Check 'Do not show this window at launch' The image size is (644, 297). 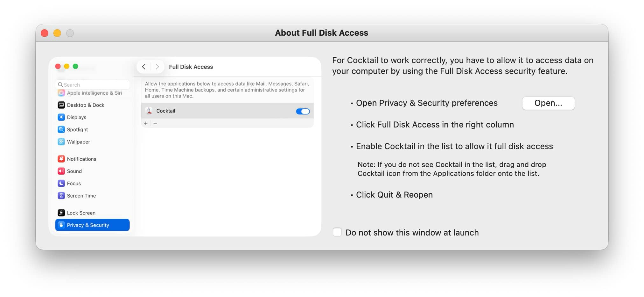click(x=337, y=232)
